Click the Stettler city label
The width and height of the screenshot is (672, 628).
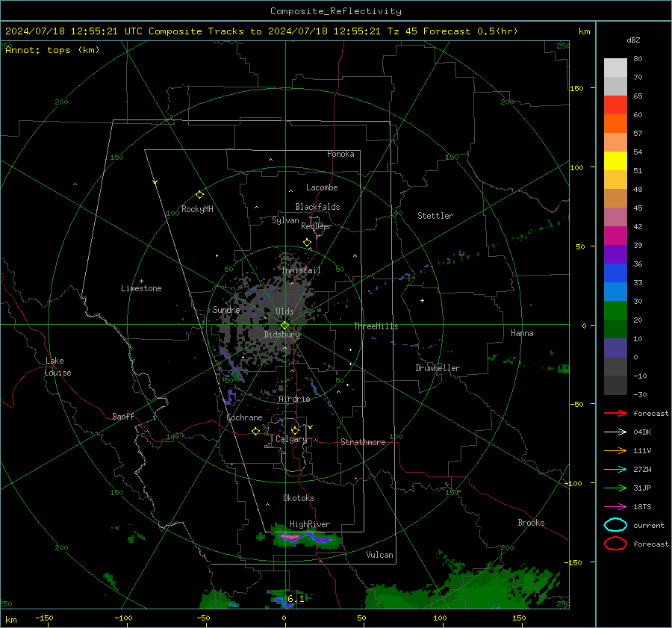[435, 216]
